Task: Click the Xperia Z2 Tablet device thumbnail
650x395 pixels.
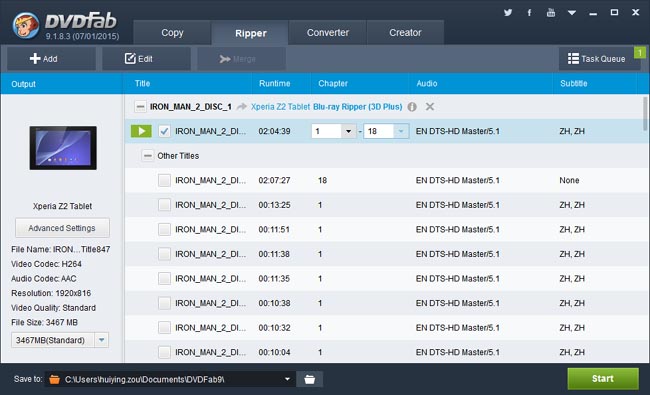Action: (x=63, y=148)
